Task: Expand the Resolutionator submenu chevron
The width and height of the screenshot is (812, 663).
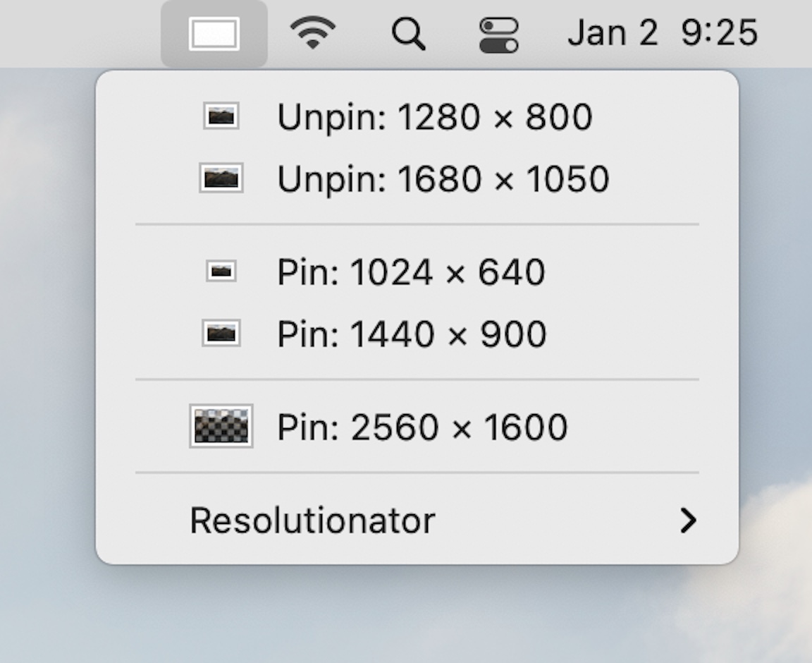Action: (688, 520)
